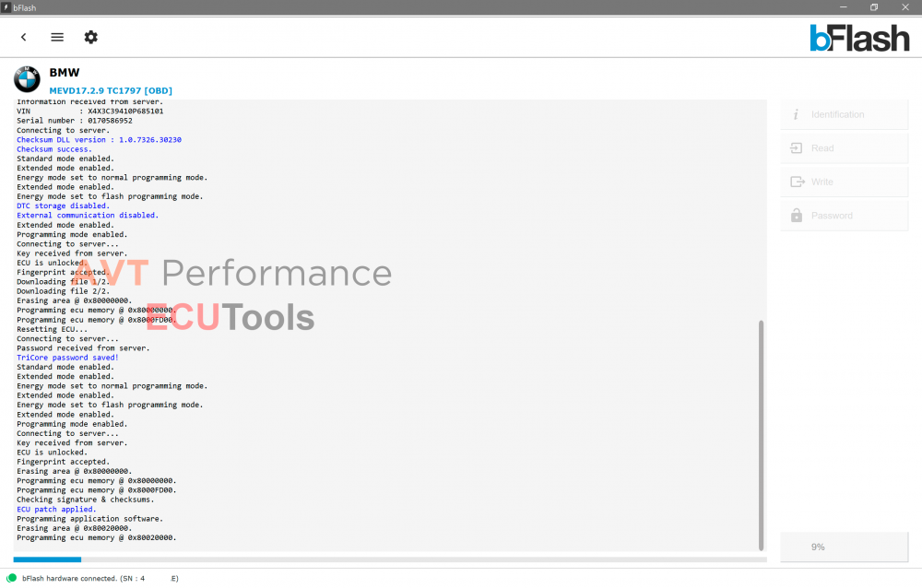Click the Read panel icon

pos(796,147)
